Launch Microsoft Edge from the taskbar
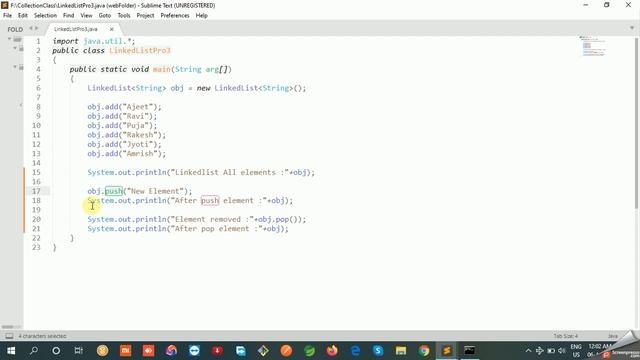This screenshot has width=640, height=360. pos(355,351)
